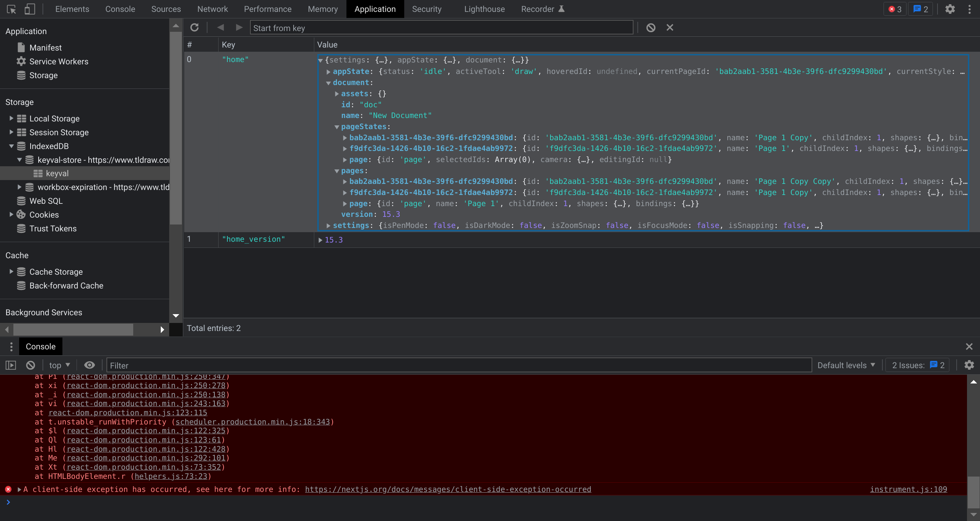Collapse the document object node
This screenshot has width=980, height=521.
pyautogui.click(x=328, y=83)
